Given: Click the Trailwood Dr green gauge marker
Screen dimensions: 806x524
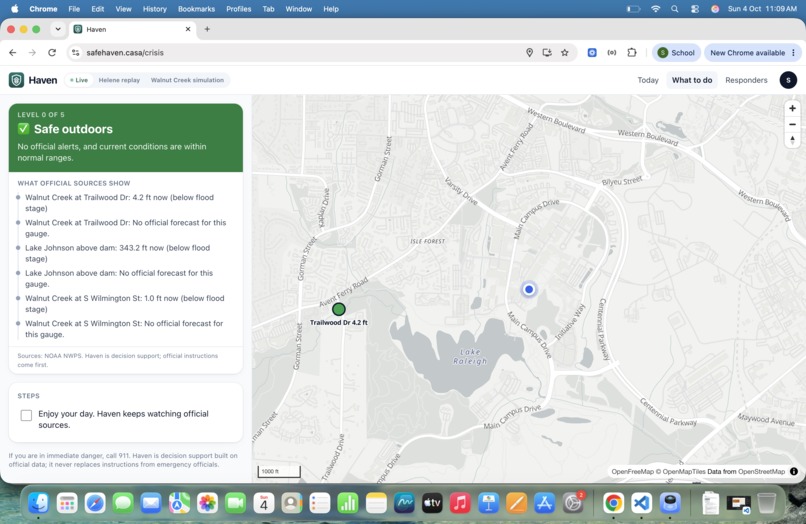Looking at the screenshot, I should [338, 309].
